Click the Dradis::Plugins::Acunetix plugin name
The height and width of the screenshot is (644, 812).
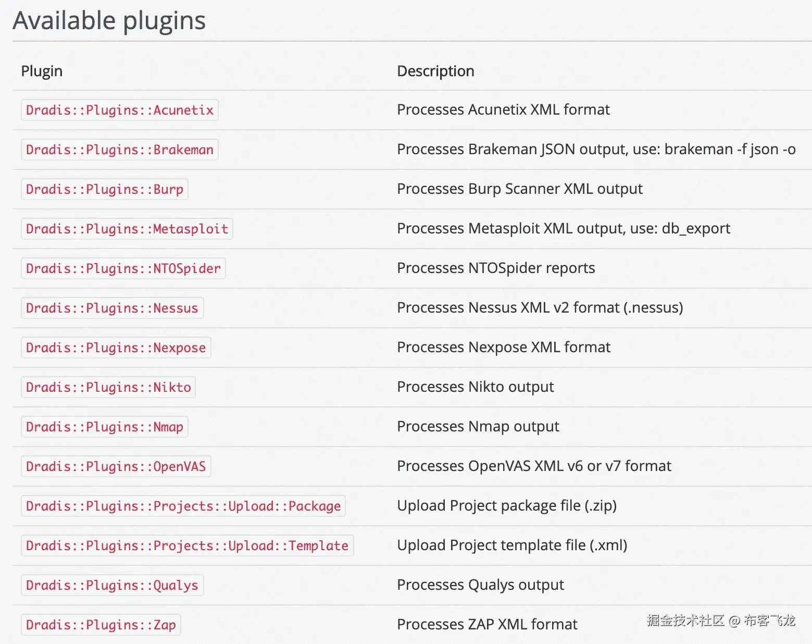click(x=119, y=110)
